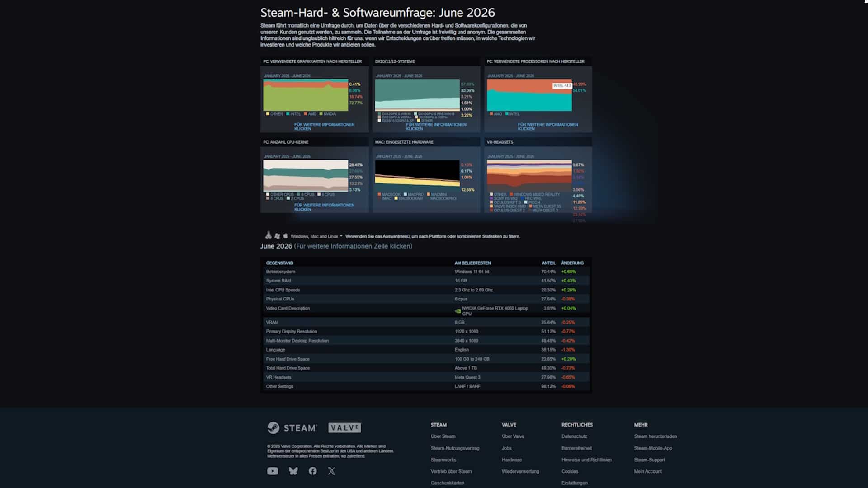Click the DX10/11/12-Systeme chart
Image resolution: width=868 pixels, height=488 pixels.
coord(417,95)
